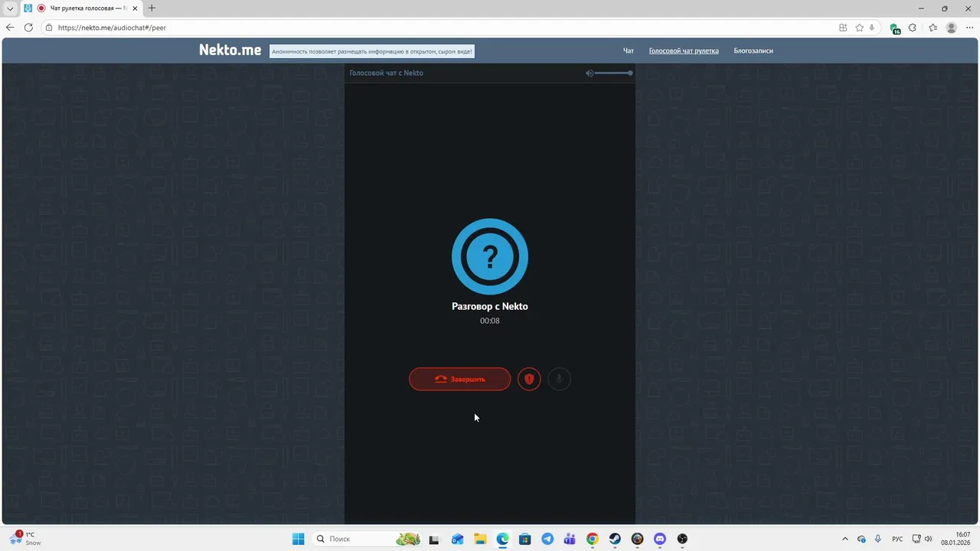The width and height of the screenshot is (980, 551).
Task: Reload the current page
Action: 28,28
